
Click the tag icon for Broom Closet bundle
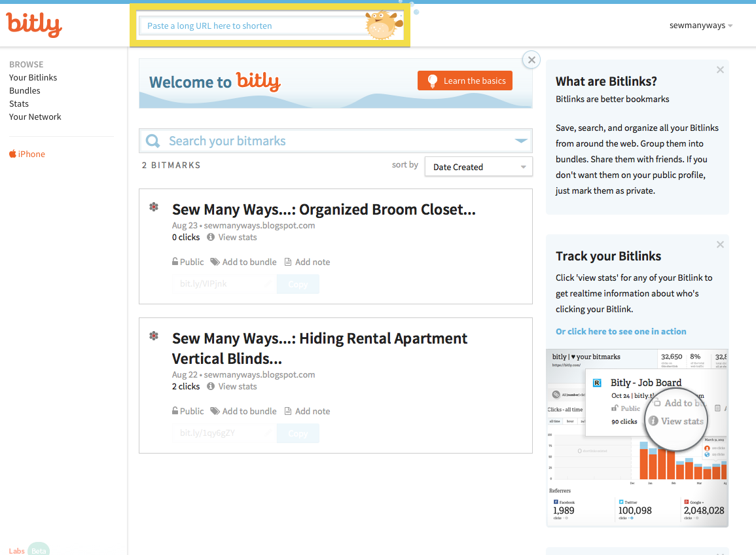(x=215, y=262)
